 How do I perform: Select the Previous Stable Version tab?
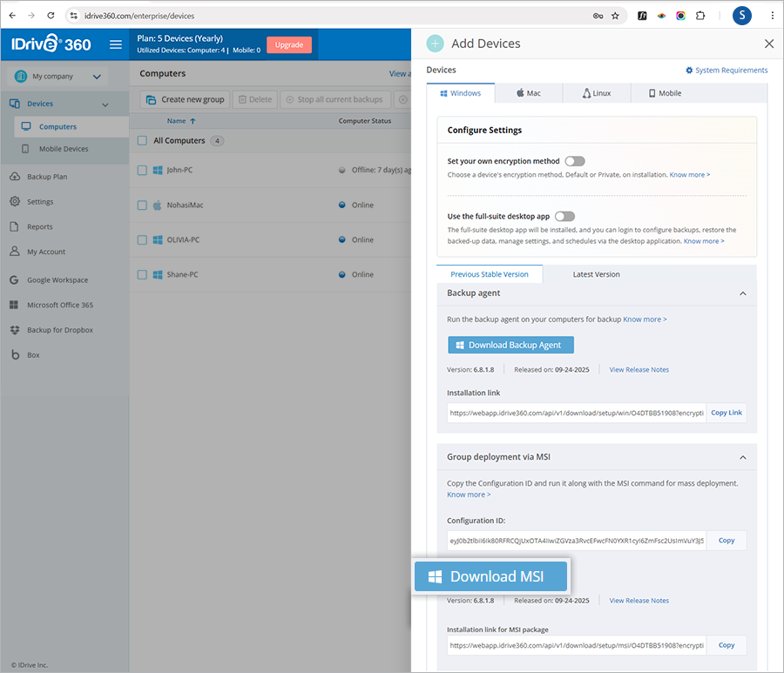(x=490, y=274)
